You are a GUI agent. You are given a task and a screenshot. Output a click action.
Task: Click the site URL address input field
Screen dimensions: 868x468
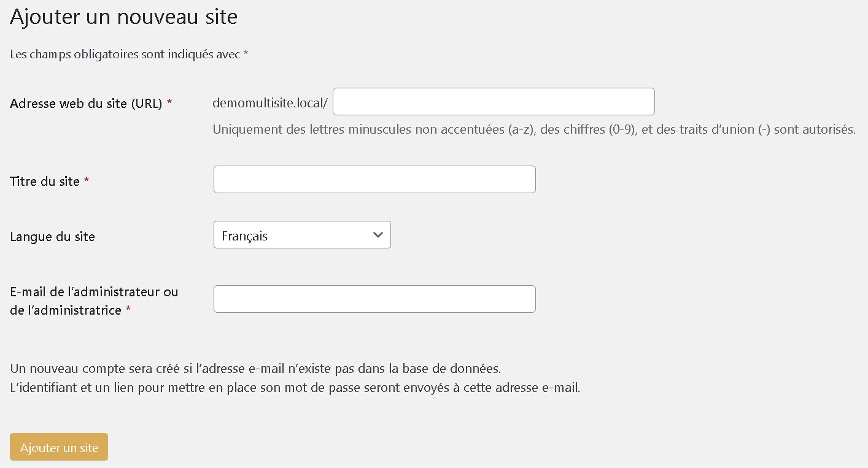493,102
